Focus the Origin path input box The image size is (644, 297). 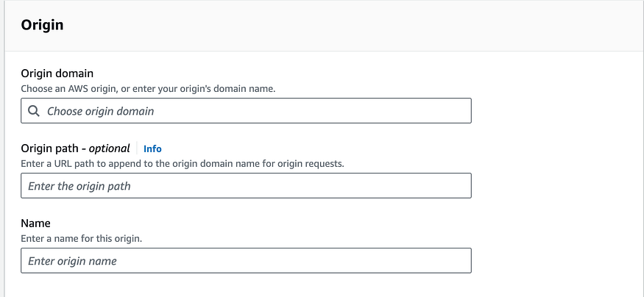click(246, 186)
